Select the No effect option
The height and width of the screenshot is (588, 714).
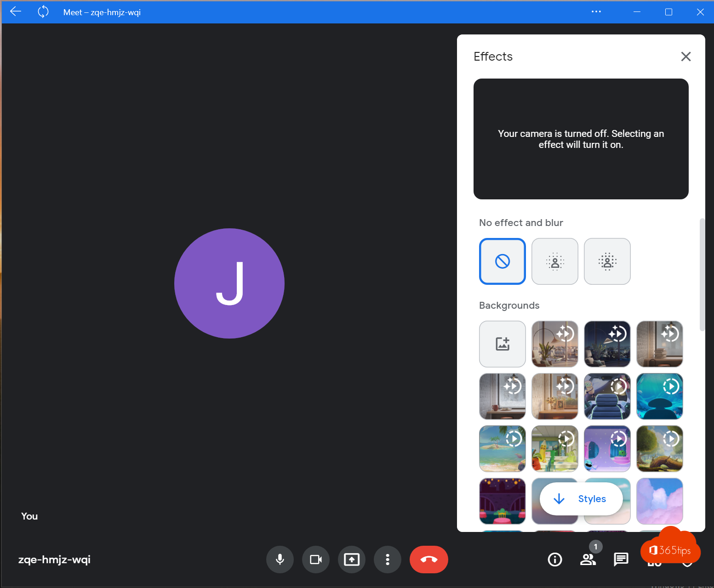(502, 261)
